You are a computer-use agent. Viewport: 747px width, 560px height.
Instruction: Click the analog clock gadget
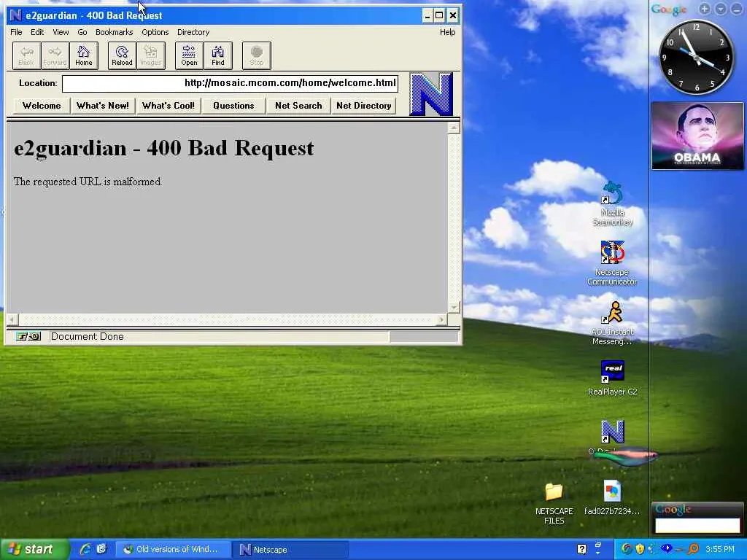697,57
